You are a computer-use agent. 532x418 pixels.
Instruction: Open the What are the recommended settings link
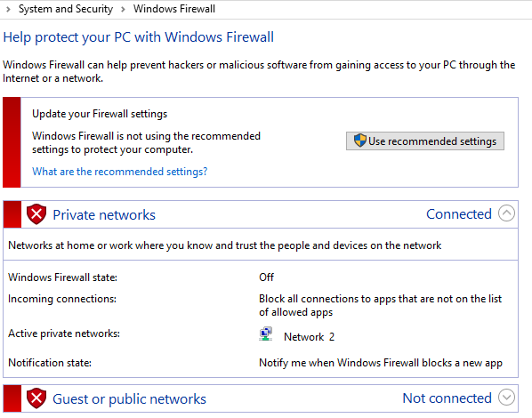click(x=119, y=172)
